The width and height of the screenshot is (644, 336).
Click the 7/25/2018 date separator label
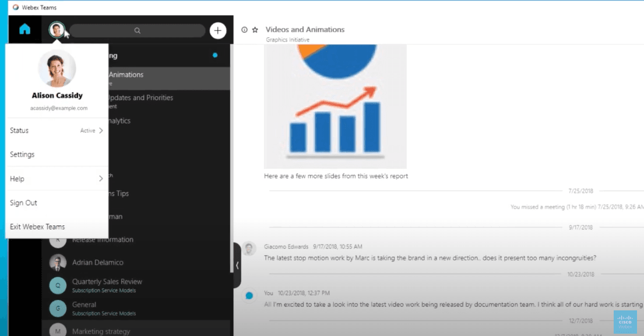(580, 191)
